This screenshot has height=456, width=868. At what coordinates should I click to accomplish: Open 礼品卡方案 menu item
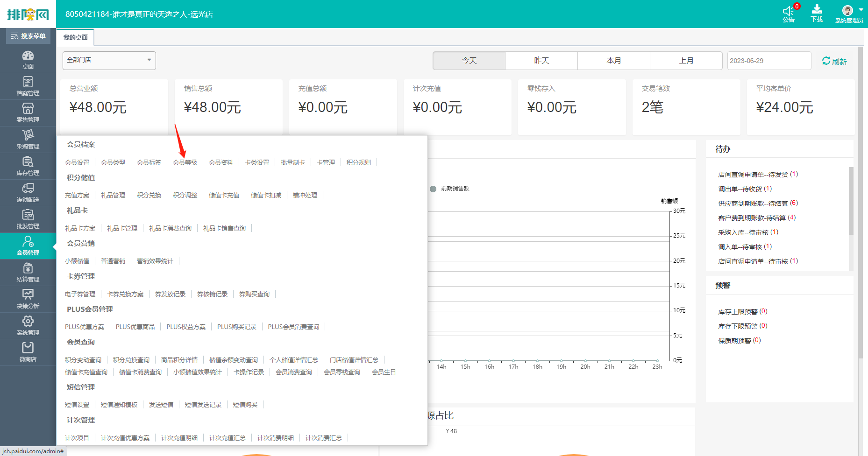tap(80, 228)
